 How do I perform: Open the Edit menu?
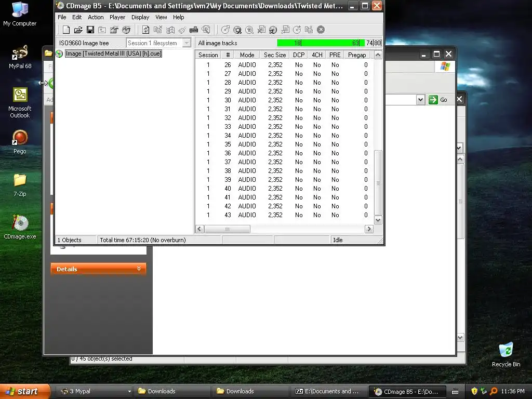(77, 17)
